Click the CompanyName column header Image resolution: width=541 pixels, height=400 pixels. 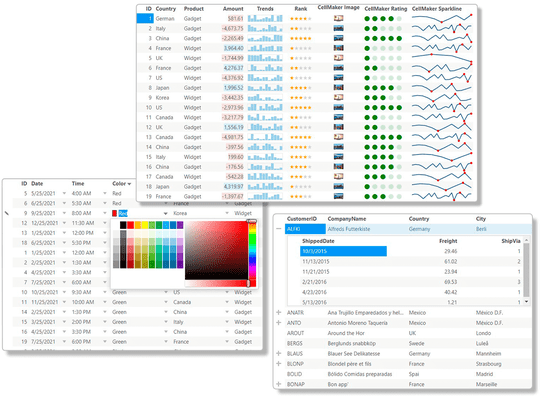(x=347, y=219)
